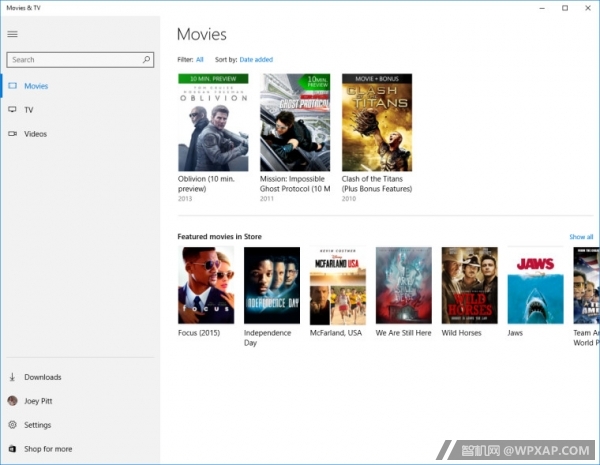Open the Settings label in sidebar

click(x=37, y=425)
